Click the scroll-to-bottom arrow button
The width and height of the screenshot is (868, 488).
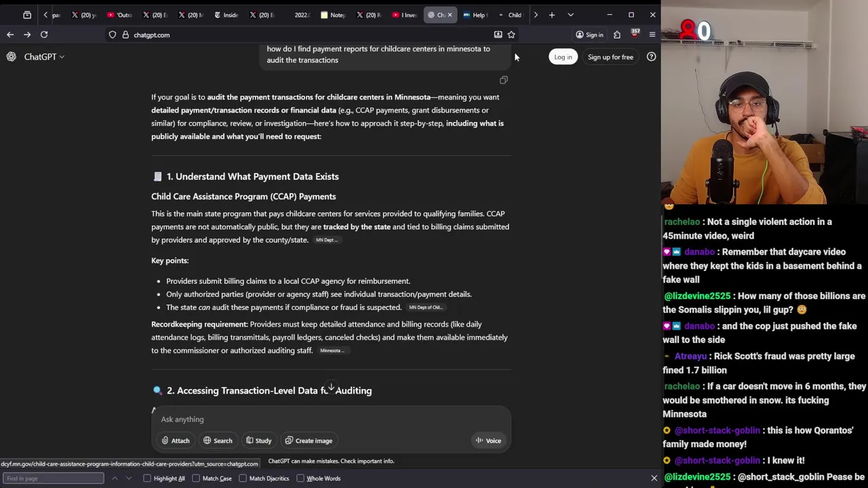coord(331,387)
